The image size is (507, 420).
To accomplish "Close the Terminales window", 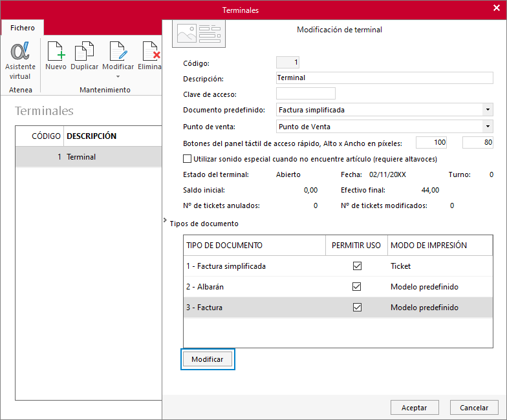I will (497, 8).
